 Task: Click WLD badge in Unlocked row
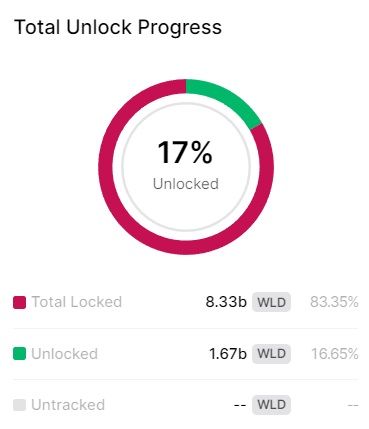271,354
